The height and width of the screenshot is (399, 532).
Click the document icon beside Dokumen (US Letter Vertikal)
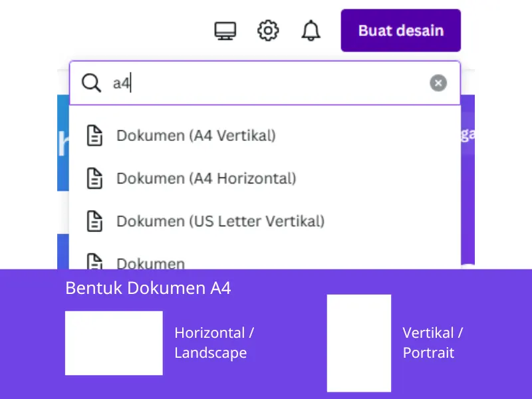point(95,221)
